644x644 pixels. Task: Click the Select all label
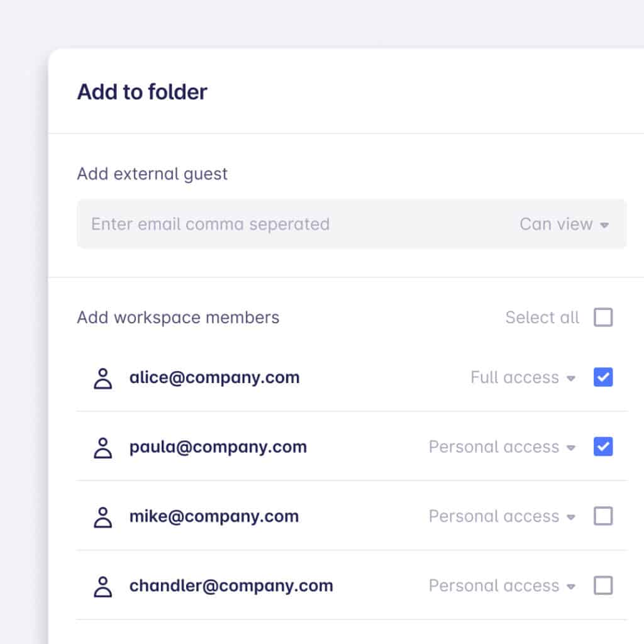pos(542,318)
